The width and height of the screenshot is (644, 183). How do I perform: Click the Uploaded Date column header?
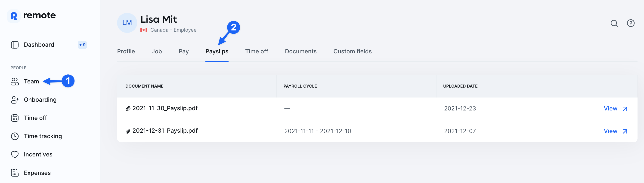coord(460,86)
